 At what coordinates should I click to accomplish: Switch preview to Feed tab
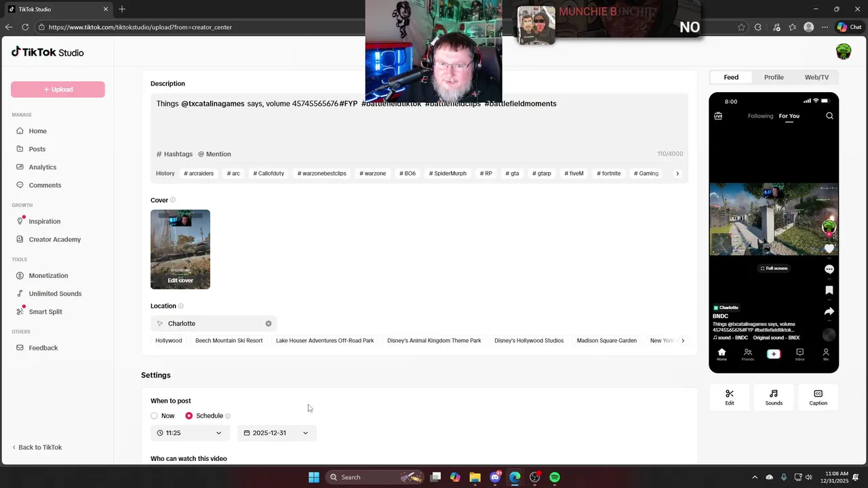[x=731, y=77]
